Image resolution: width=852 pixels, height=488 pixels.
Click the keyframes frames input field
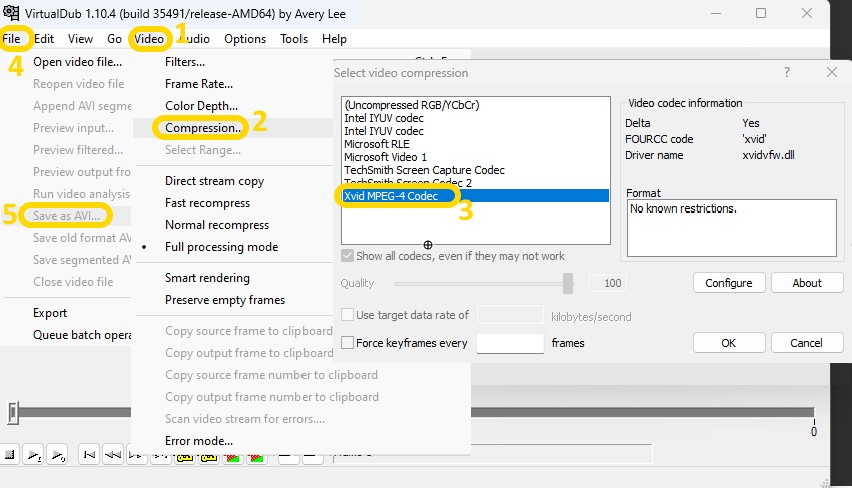pyautogui.click(x=510, y=343)
